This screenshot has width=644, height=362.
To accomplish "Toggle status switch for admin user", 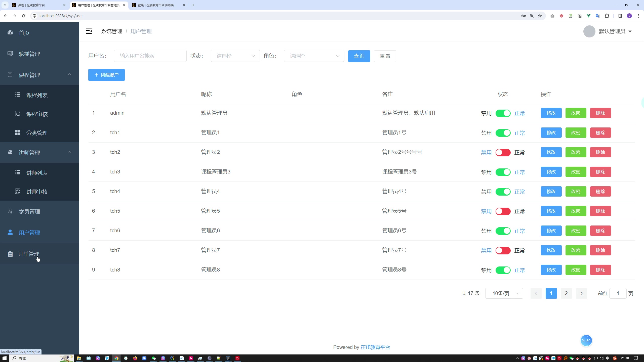I will click(x=503, y=113).
